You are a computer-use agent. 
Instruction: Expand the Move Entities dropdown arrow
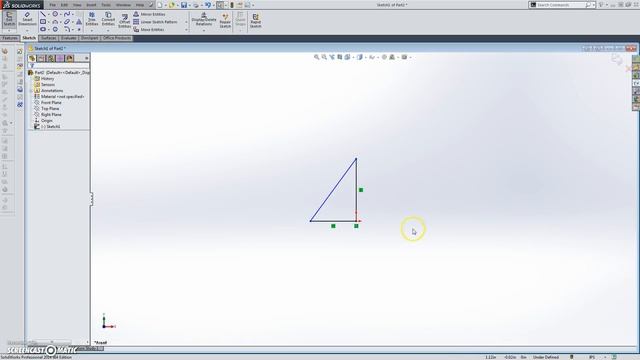[x=187, y=30]
